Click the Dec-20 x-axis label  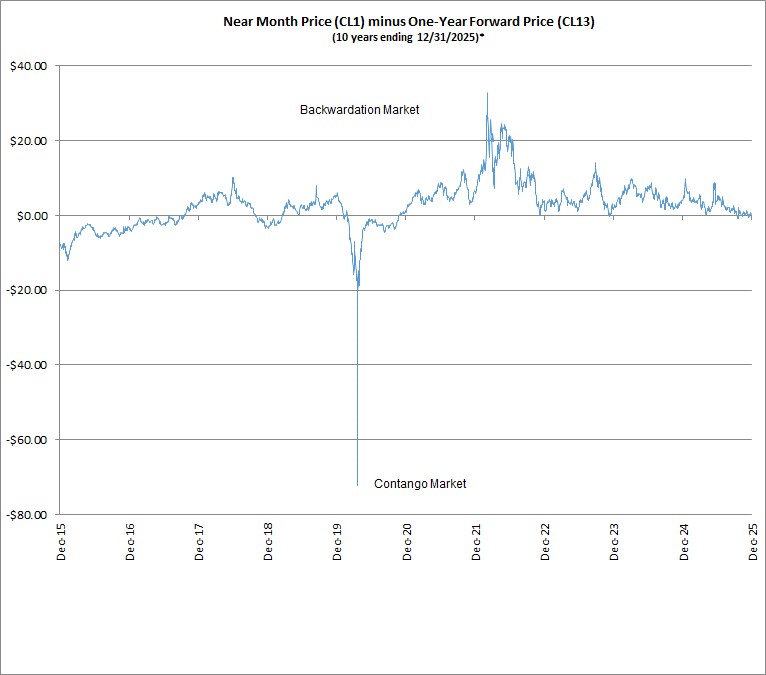pyautogui.click(x=407, y=542)
